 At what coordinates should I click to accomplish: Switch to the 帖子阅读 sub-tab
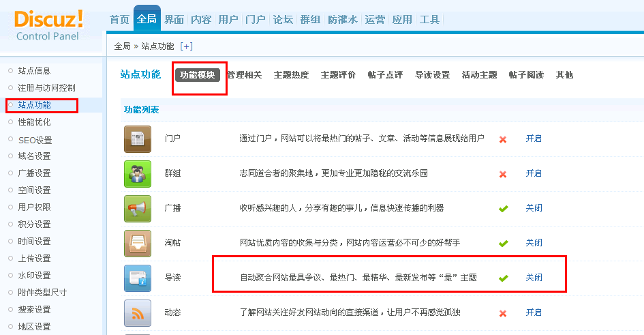point(526,75)
